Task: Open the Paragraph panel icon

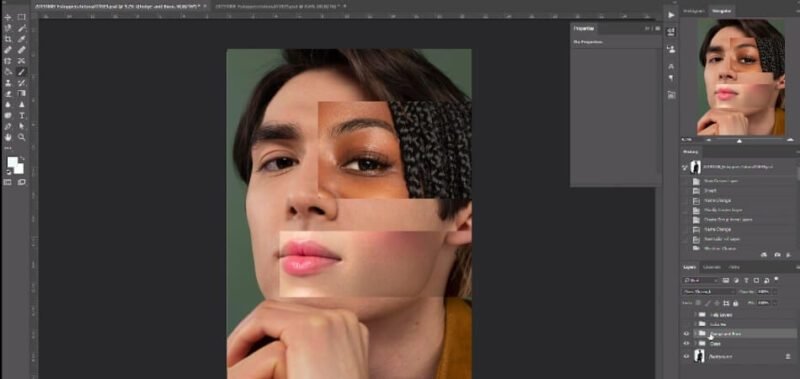Action: [x=671, y=78]
